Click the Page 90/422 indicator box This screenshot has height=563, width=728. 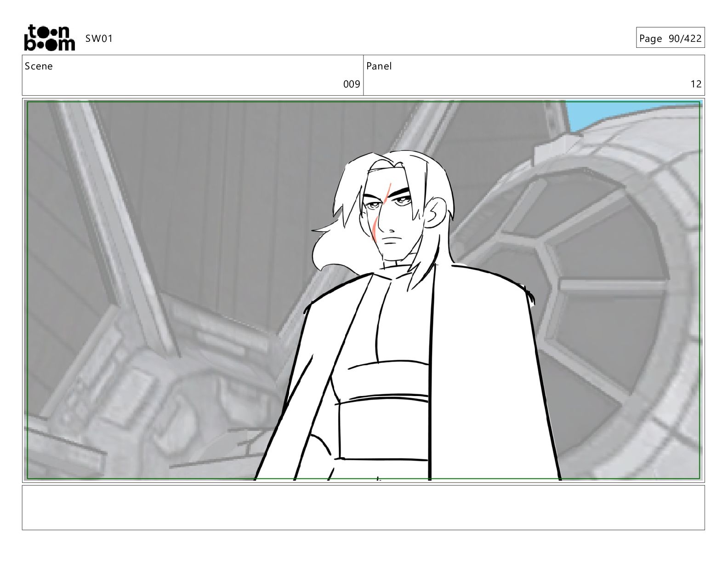(670, 38)
